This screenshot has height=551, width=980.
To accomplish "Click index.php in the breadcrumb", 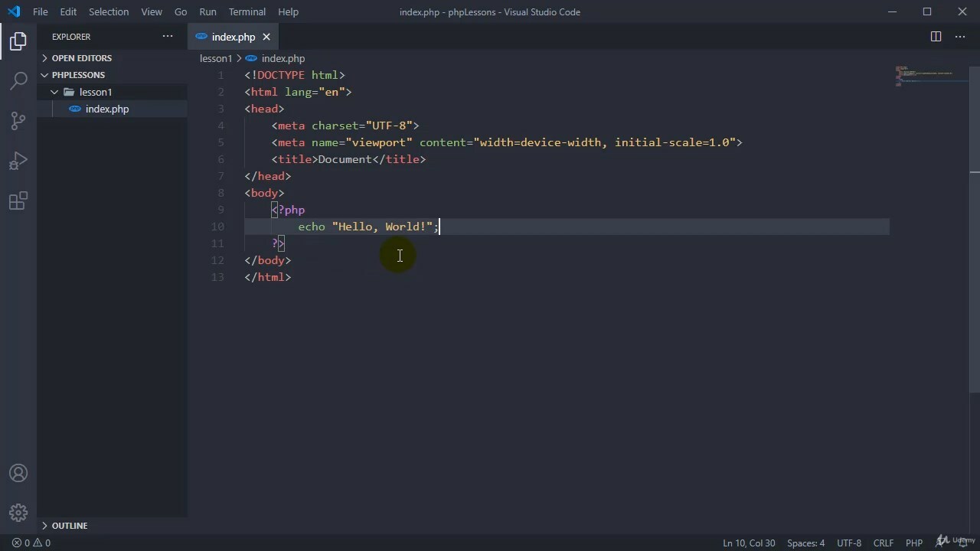I will (x=283, y=58).
